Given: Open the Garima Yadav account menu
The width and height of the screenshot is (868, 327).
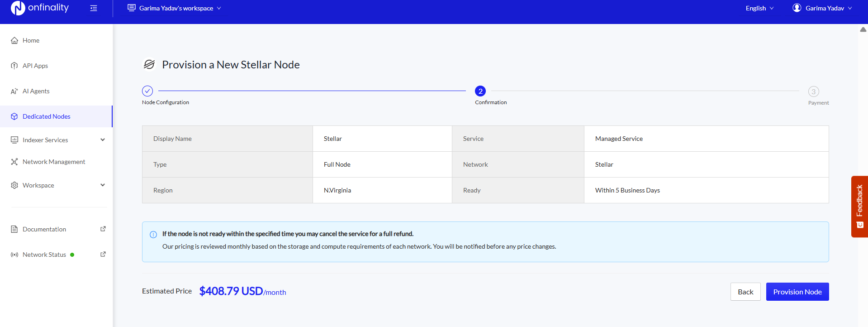Looking at the screenshot, I should point(822,8).
